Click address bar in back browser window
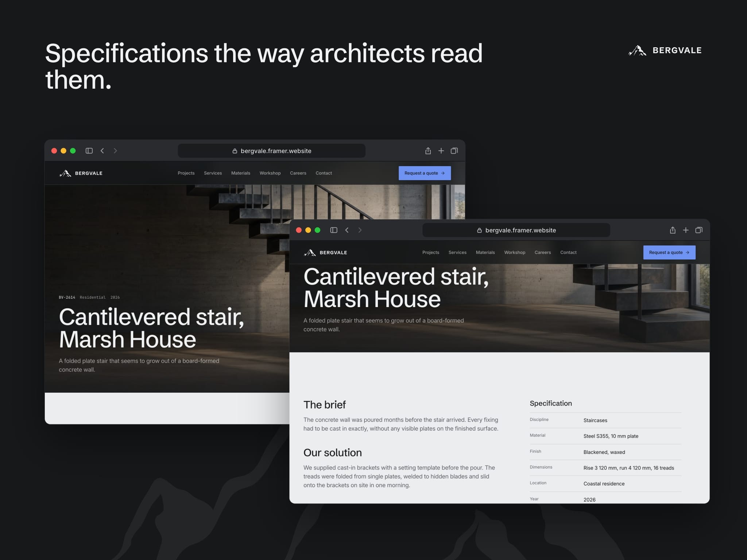 272,151
